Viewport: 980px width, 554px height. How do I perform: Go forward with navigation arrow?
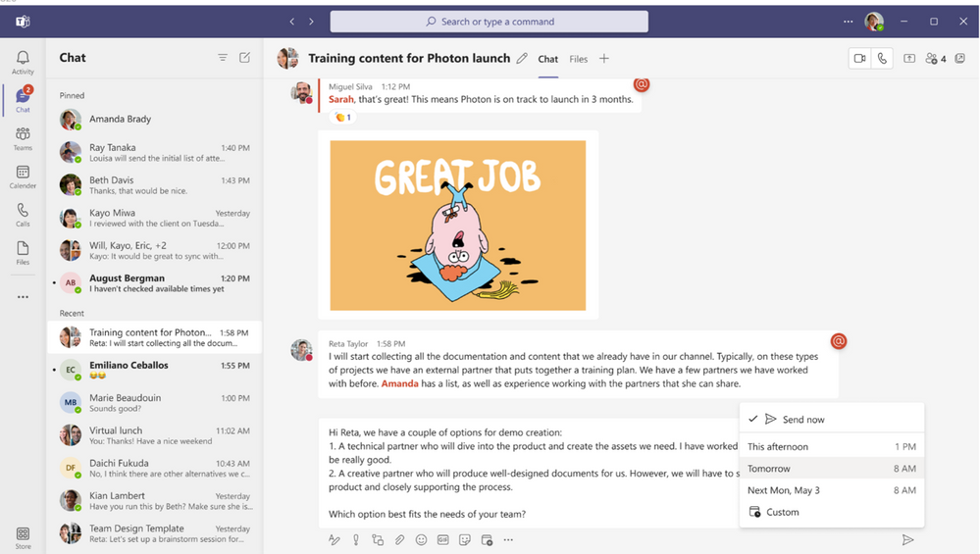coord(311,22)
